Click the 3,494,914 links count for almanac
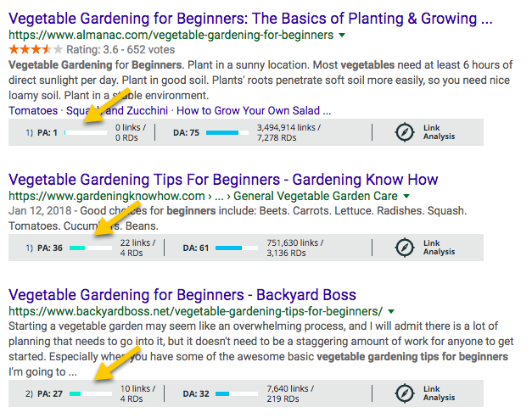This screenshot has height=418, width=532. (287, 128)
